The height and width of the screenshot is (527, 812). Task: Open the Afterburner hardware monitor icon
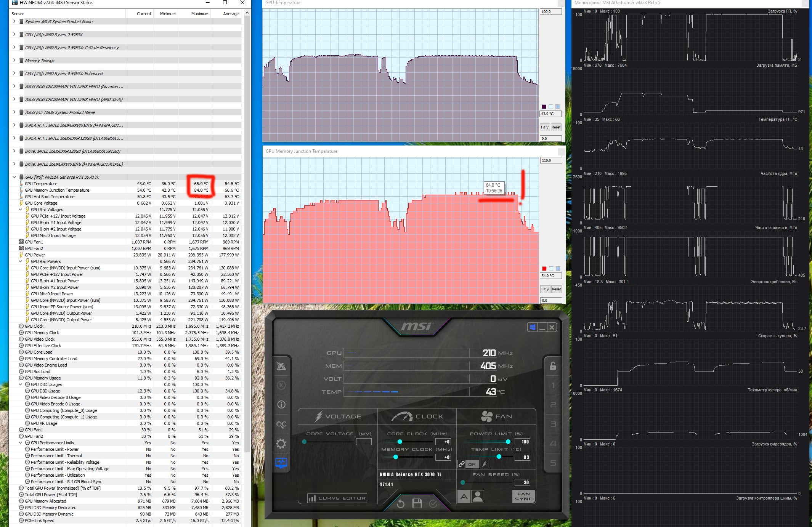tap(281, 463)
